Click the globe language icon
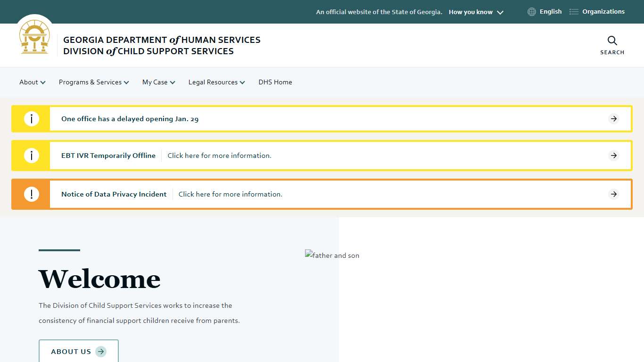Viewport: 644px width, 362px height. click(x=531, y=12)
